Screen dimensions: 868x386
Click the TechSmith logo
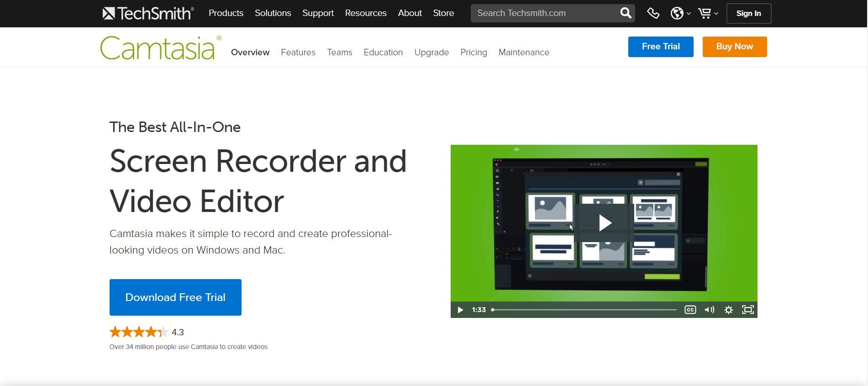click(148, 13)
